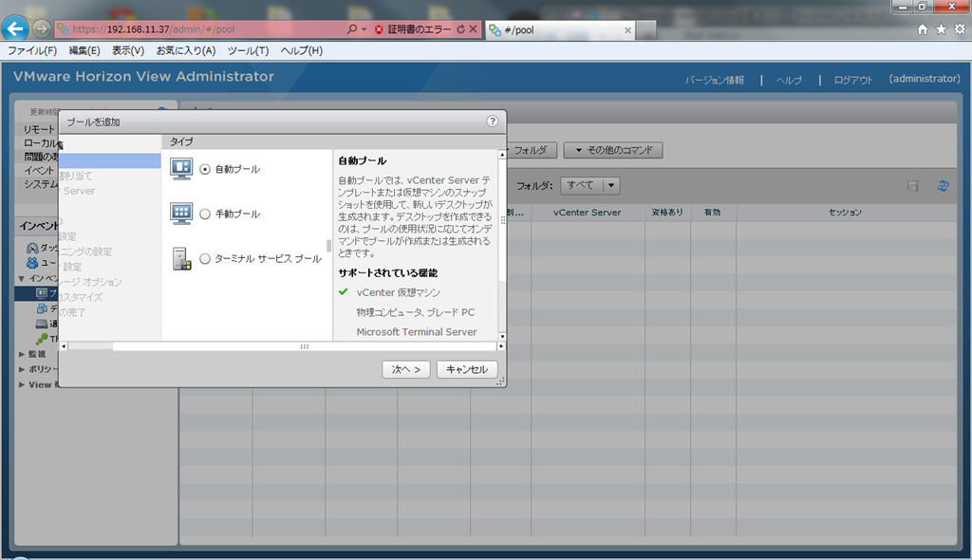
Task: Click the イベント status row
Action: point(39,170)
